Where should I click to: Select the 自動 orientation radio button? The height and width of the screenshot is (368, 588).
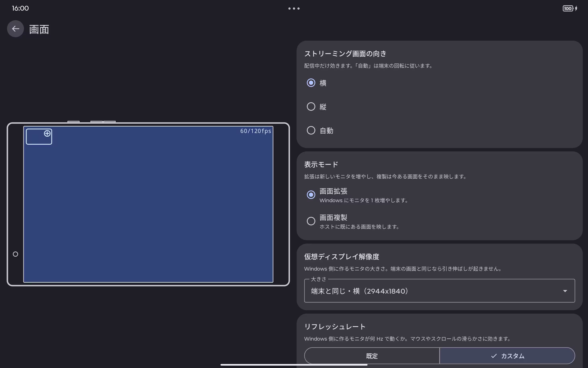(311, 130)
